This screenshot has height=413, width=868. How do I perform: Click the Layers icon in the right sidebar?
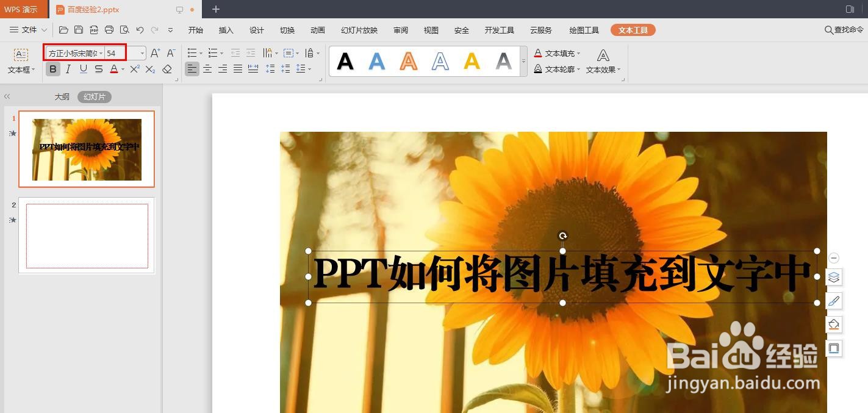[834, 277]
